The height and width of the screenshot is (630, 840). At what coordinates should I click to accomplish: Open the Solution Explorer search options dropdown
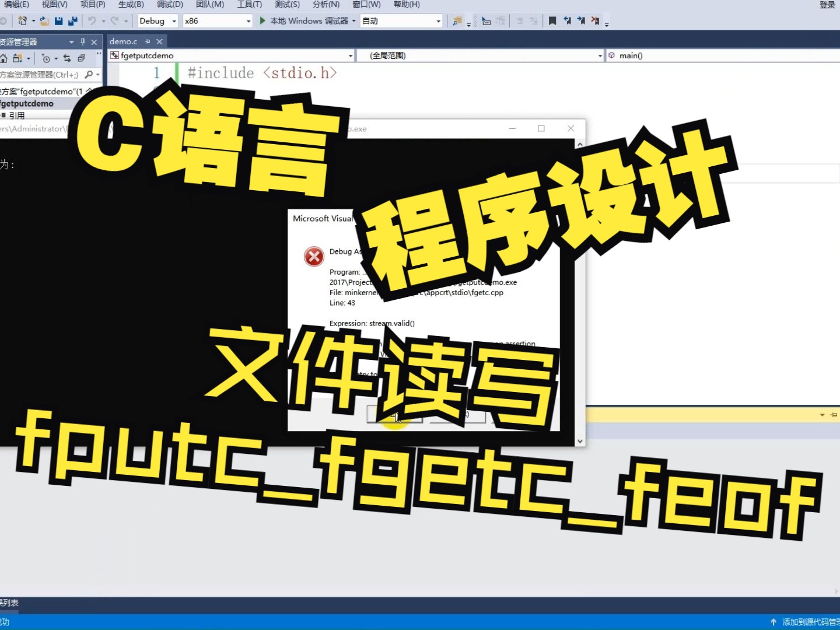97,75
